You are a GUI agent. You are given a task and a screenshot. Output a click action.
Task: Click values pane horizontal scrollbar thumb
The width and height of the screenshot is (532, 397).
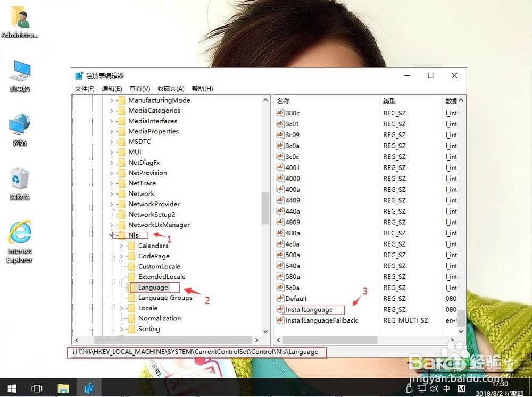330,340
